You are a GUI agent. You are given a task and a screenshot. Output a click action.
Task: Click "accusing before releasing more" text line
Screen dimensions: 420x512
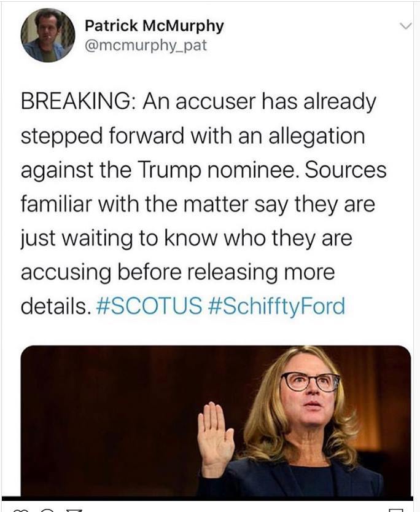pos(178,272)
